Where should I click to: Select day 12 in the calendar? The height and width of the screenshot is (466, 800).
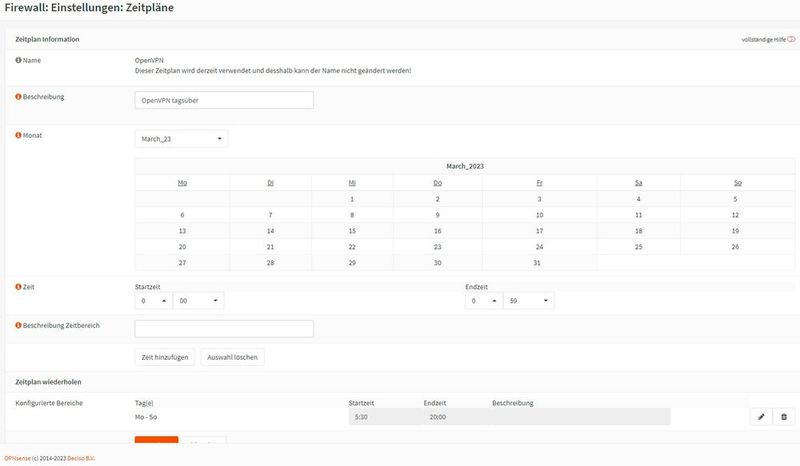click(735, 215)
